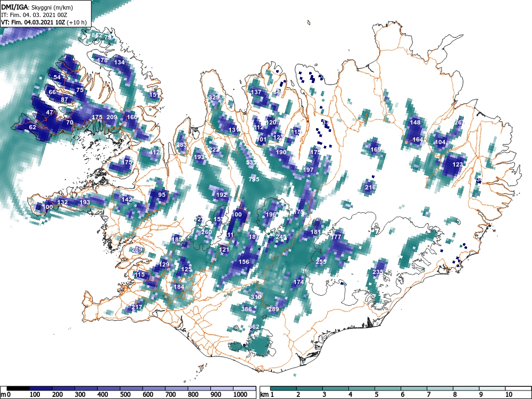Select the '289' visibility value
This screenshot has height=399, width=532.
273,309
